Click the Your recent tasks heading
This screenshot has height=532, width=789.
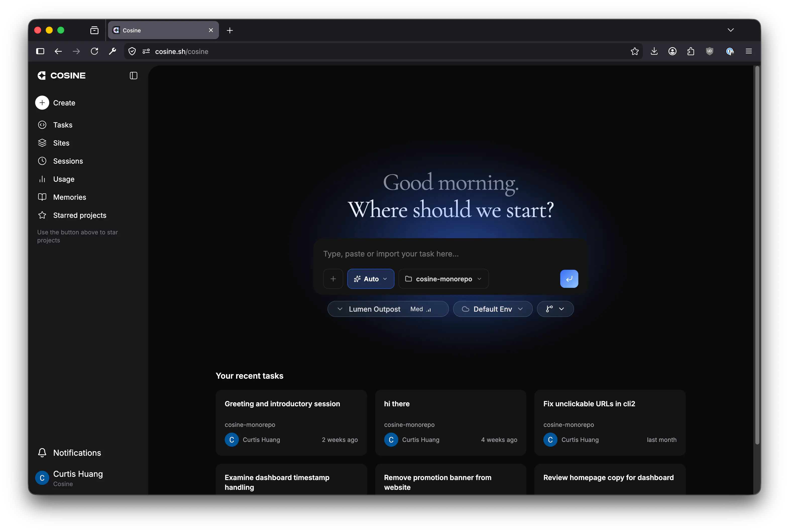[x=250, y=376]
